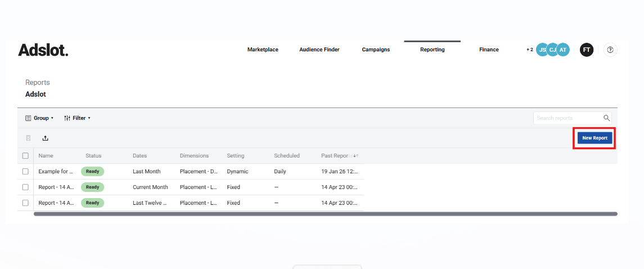
Task: Switch to the Finance tab
Action: 489,50
